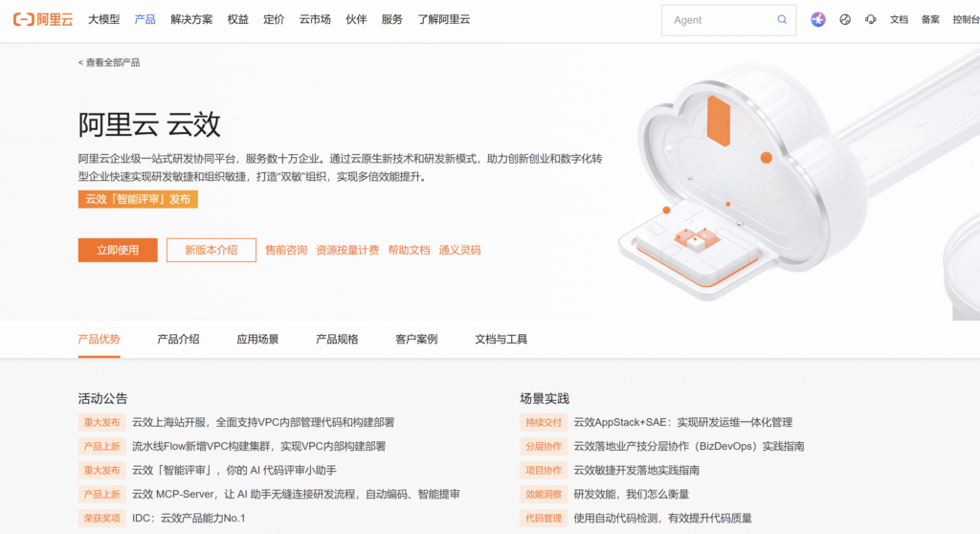Viewport: 980px width, 534px height.
Task: Click the 新版本介绍 button
Action: 212,250
